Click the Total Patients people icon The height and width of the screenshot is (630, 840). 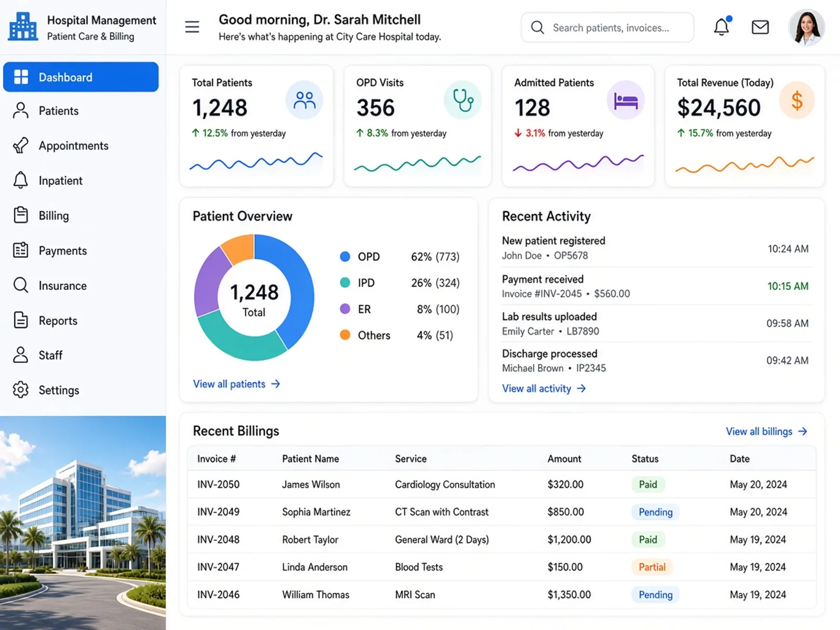click(x=304, y=100)
